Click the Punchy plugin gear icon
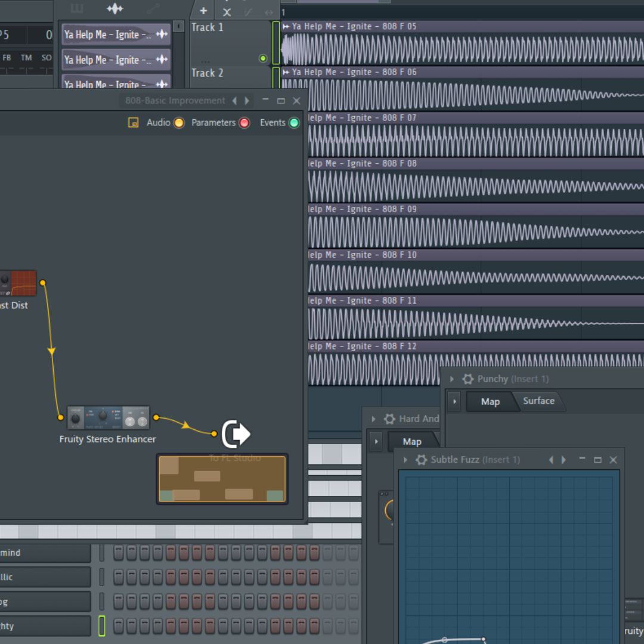Screen dimensions: 644x644 pos(468,379)
